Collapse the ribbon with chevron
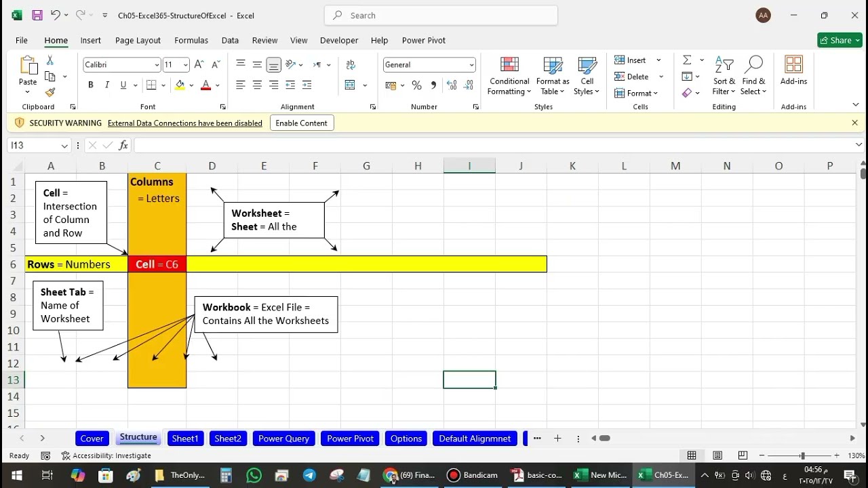The width and height of the screenshot is (868, 488). tap(856, 104)
